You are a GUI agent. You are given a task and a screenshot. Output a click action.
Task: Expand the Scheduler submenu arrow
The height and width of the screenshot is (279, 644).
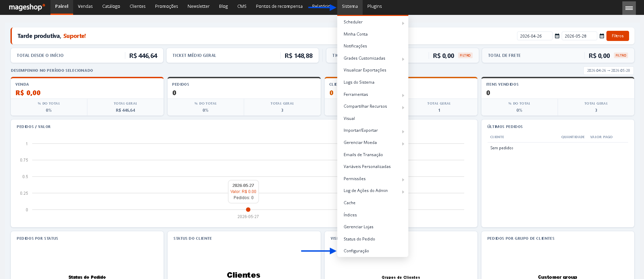[403, 23]
